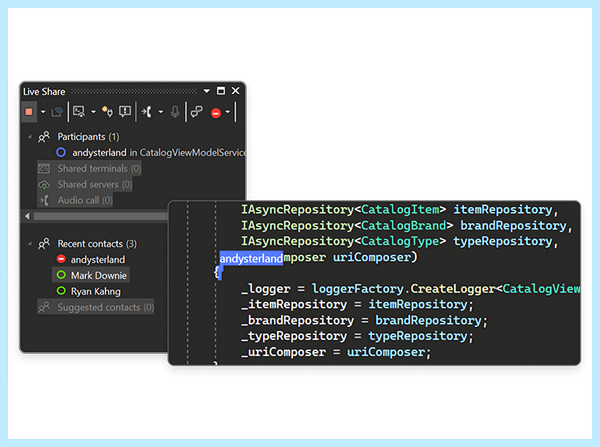600x447 pixels.
Task: Select participant andysterland in CatalogViewModelService
Action: point(159,153)
